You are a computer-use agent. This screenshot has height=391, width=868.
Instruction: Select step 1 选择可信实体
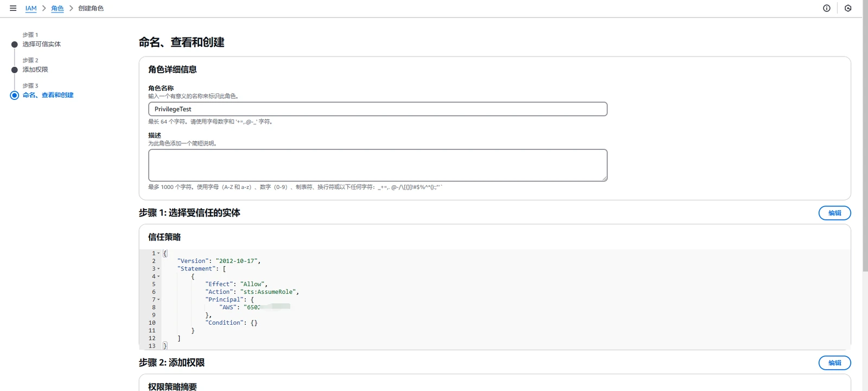[42, 44]
